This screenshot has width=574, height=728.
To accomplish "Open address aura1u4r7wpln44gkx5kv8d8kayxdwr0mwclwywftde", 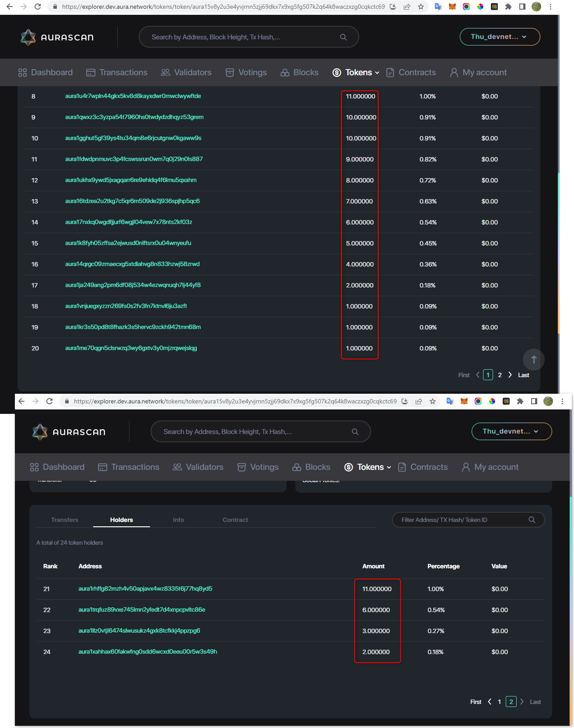I will tap(133, 96).
